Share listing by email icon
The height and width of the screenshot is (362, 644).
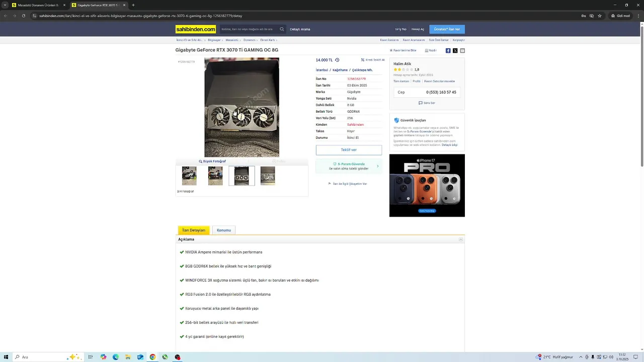462,50
